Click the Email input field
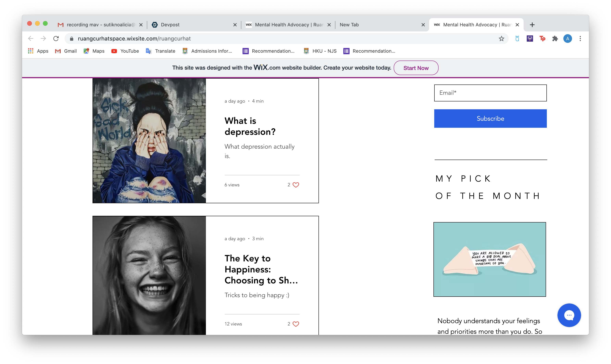Screen dimensions: 611x364 point(490,93)
